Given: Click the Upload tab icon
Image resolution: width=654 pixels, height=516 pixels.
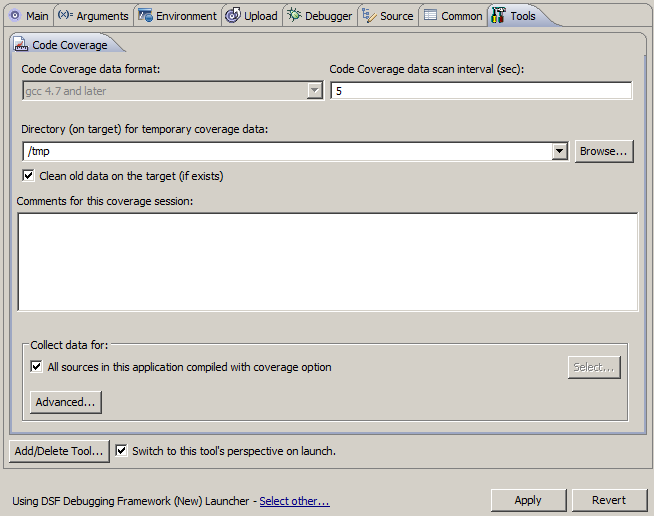Looking at the screenshot, I should [x=233, y=16].
